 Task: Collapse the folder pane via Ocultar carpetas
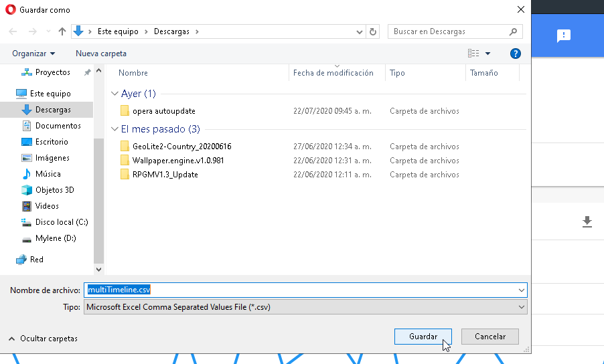point(43,339)
